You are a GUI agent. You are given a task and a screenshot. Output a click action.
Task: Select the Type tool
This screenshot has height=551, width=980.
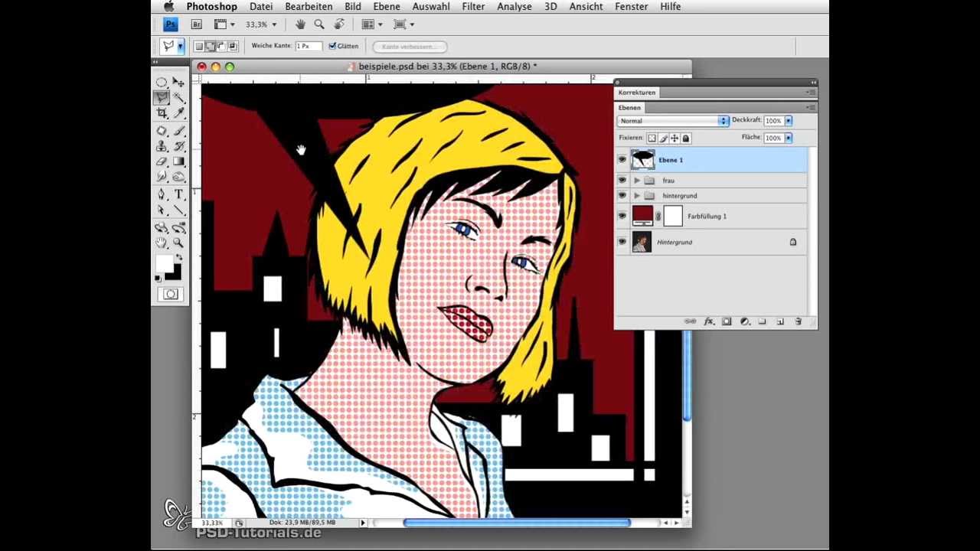[x=178, y=194]
